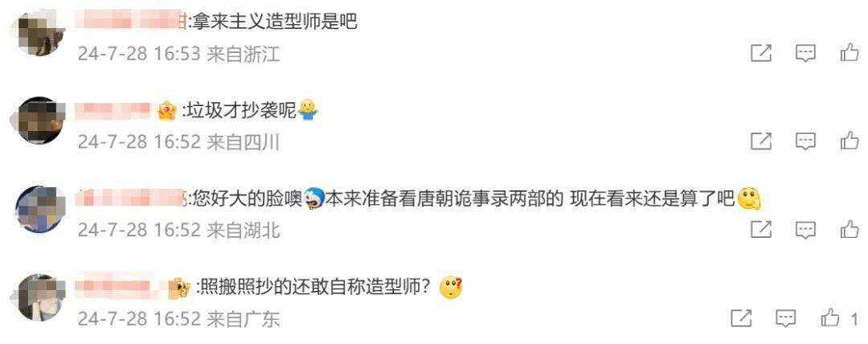Reply to the 唐朝诡事录 comment
This screenshot has width=868, height=344.
(x=805, y=229)
